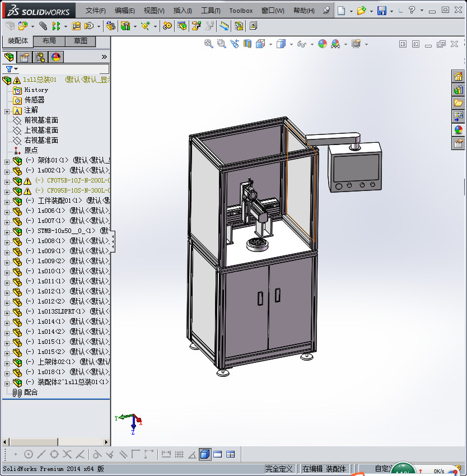Expand the 架体01<1> component node
Viewport: 467px width, 476px height.
7,161
